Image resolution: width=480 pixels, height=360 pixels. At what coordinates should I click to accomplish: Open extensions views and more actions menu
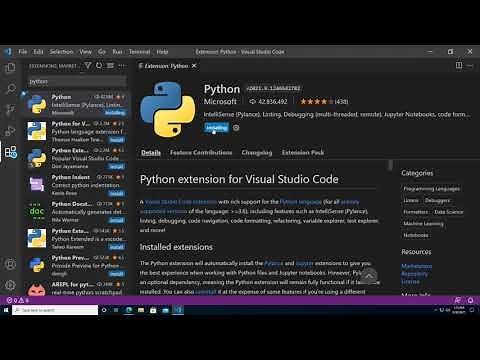pos(122,66)
